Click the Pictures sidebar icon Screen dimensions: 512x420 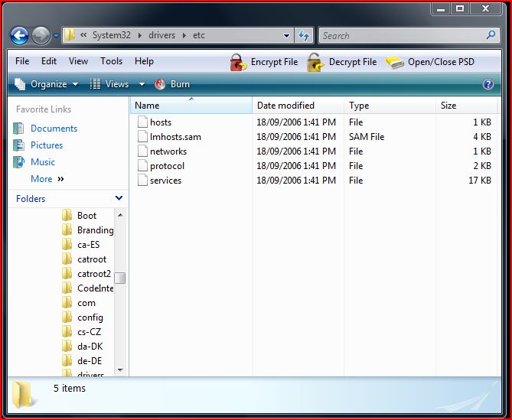coord(18,145)
